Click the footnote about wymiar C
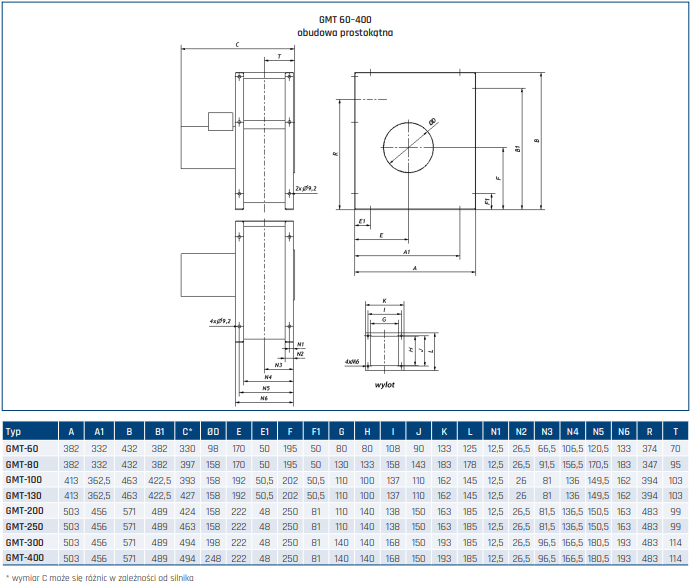The image size is (690, 587). click(x=99, y=578)
